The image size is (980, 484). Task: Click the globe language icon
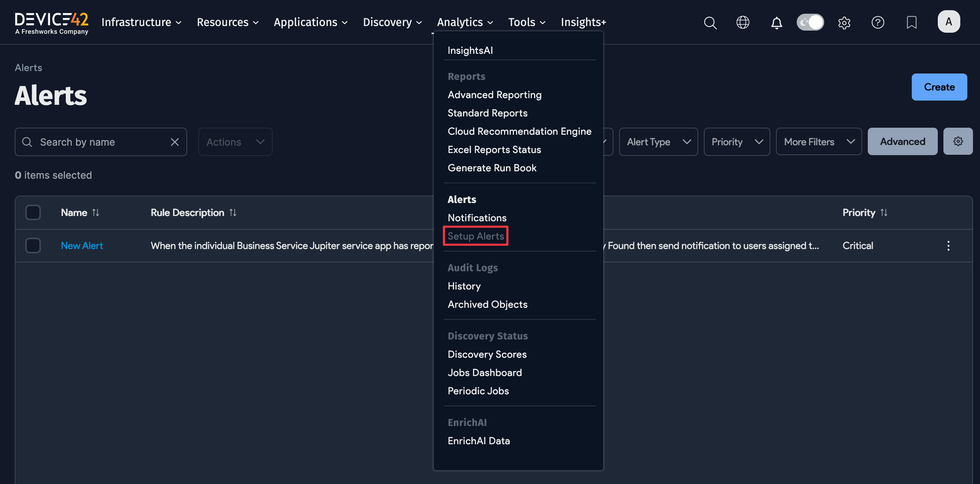pos(743,23)
